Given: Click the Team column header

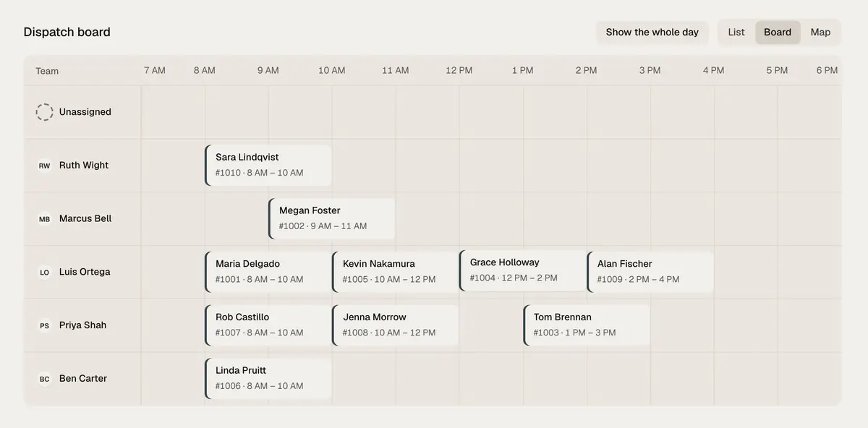Looking at the screenshot, I should pos(47,71).
